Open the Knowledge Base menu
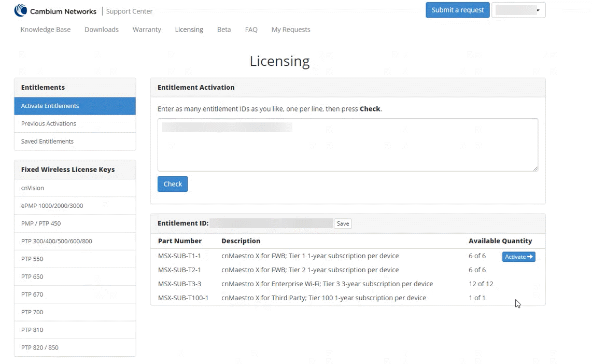 point(46,30)
